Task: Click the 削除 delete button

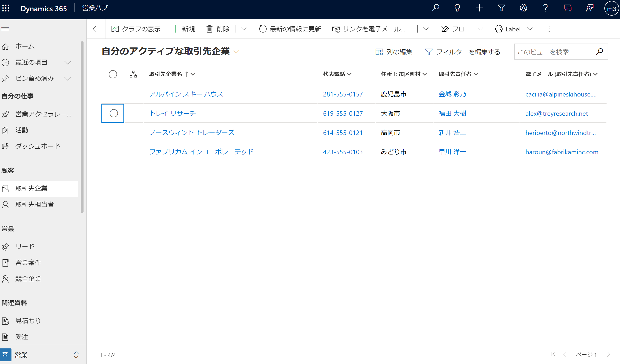Action: pos(218,29)
